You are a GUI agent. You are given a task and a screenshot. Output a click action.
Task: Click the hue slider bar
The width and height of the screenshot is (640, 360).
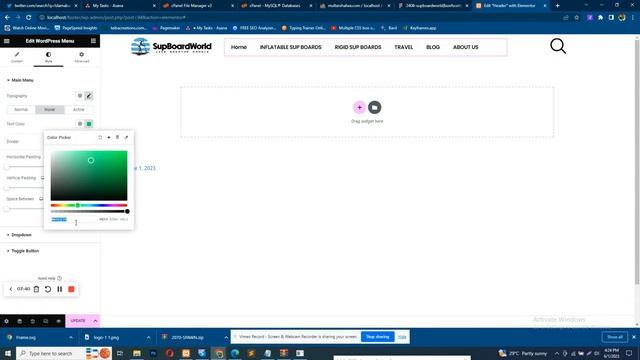click(x=89, y=205)
